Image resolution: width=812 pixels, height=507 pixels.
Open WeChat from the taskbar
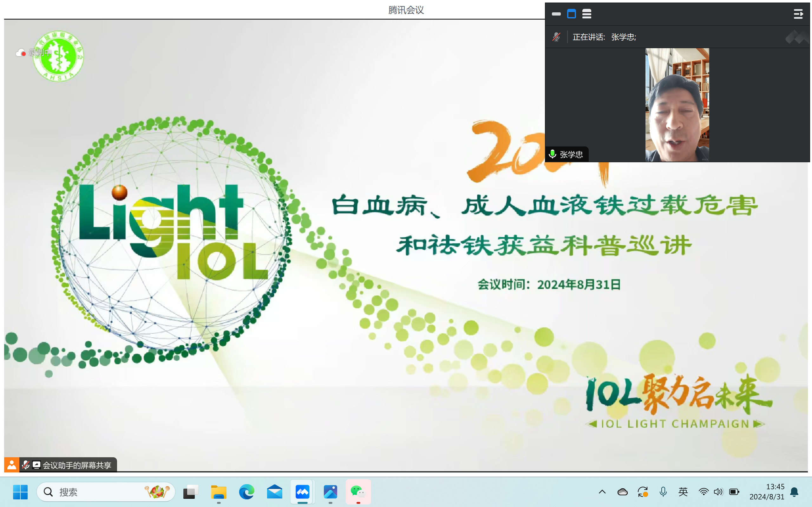(x=358, y=492)
